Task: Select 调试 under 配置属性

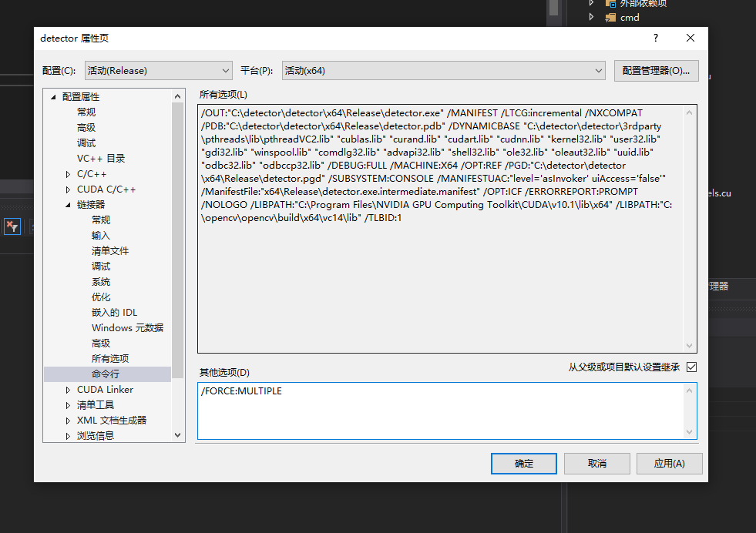Action: tap(86, 143)
